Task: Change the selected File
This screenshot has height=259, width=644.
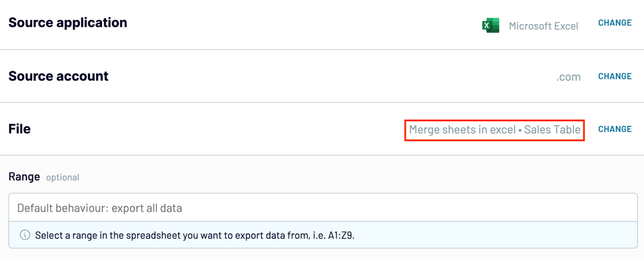Action: (615, 129)
